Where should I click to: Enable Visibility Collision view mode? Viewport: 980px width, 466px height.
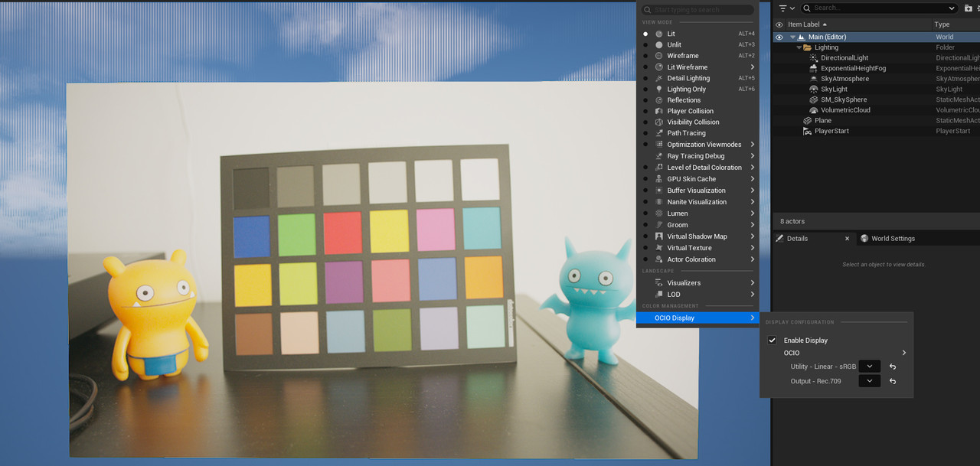click(x=698, y=122)
